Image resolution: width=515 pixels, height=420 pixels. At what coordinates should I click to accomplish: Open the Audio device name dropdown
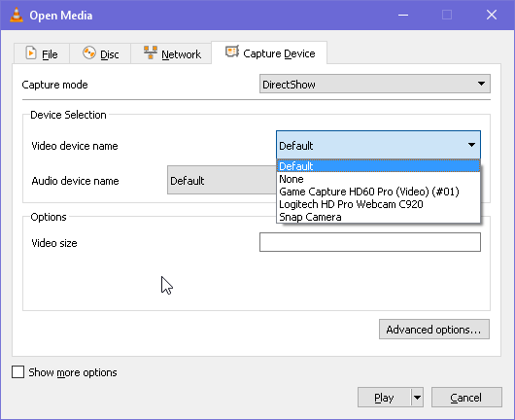[x=222, y=180]
